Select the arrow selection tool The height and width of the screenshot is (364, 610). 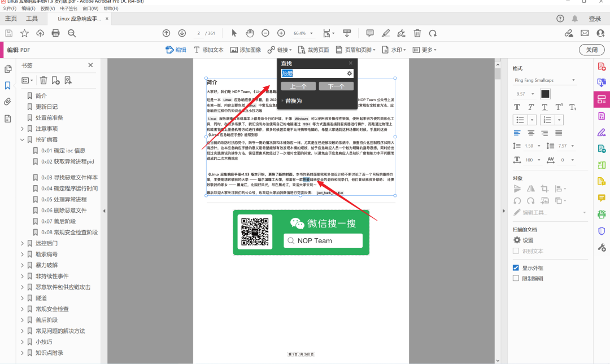(234, 33)
